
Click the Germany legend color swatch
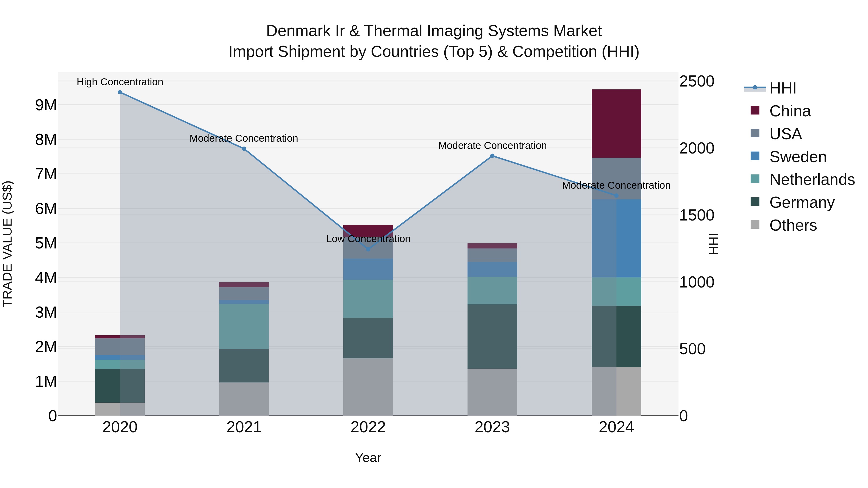755,202
